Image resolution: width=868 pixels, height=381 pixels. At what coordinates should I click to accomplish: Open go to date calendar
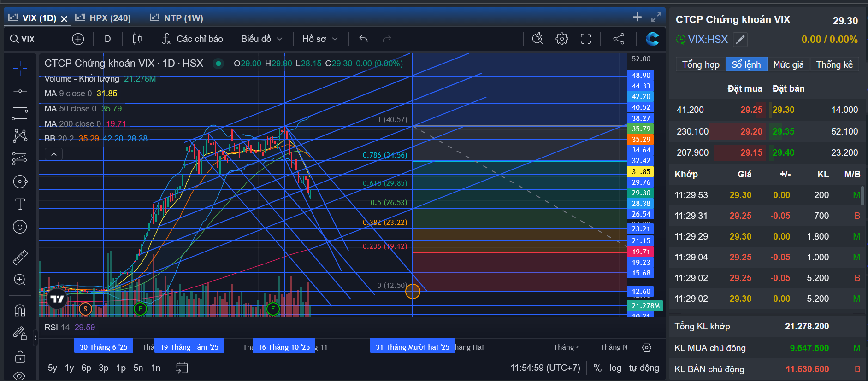pos(182,368)
